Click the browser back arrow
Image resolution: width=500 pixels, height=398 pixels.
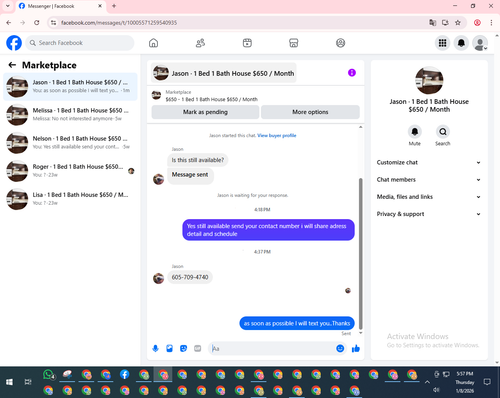[x=9, y=23]
